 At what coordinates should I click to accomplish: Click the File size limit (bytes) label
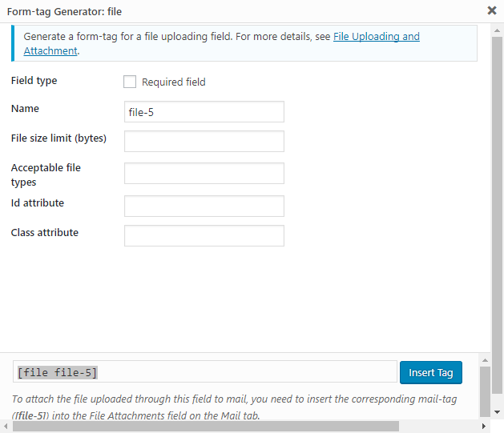[x=58, y=138]
